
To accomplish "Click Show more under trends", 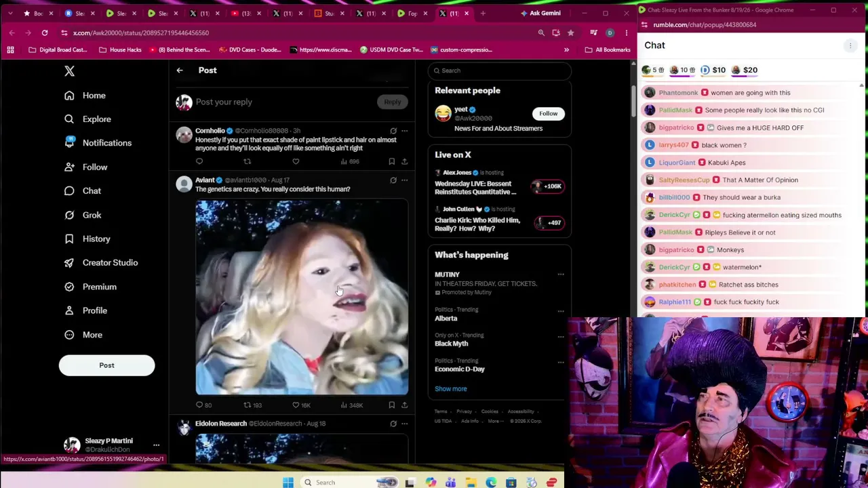I will click(451, 389).
